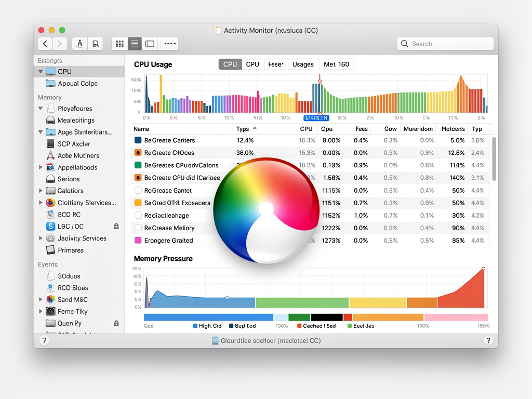Go back with the left arrow toolbar button

point(45,44)
